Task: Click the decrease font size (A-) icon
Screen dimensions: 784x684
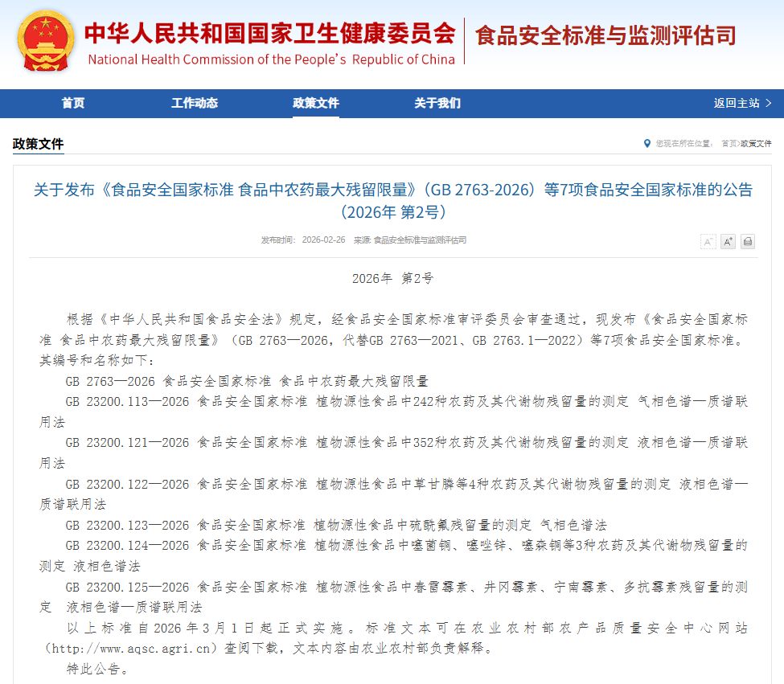Action: [708, 241]
